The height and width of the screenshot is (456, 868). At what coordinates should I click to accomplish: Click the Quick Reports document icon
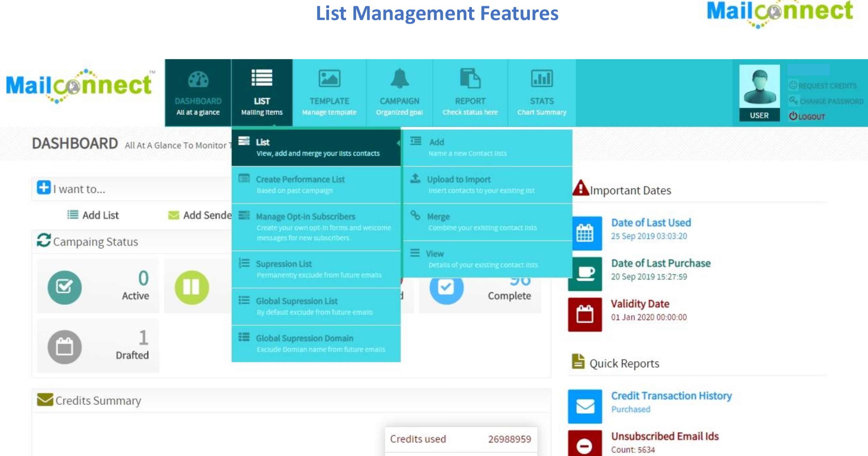pyautogui.click(x=578, y=361)
